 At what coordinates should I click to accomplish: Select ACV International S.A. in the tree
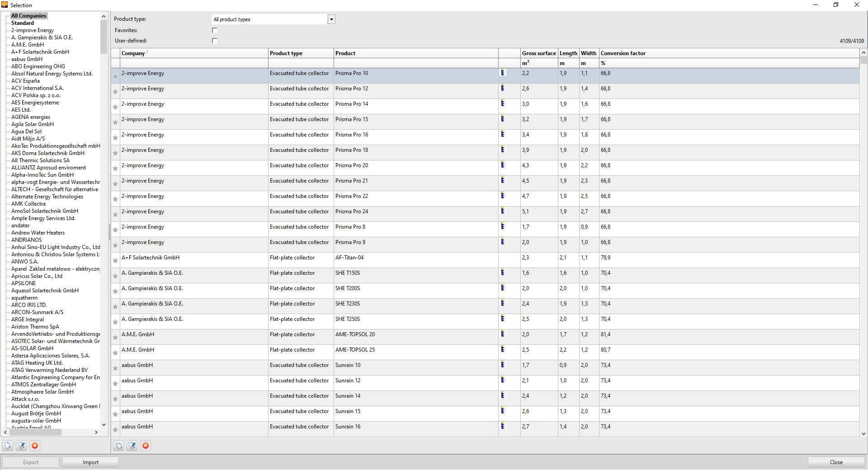[x=38, y=88]
